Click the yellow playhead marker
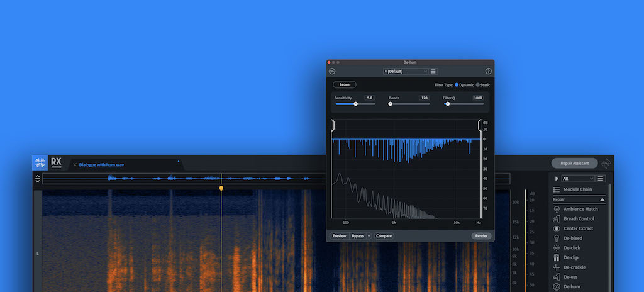Viewport: 644px width, 292px height. (x=221, y=188)
